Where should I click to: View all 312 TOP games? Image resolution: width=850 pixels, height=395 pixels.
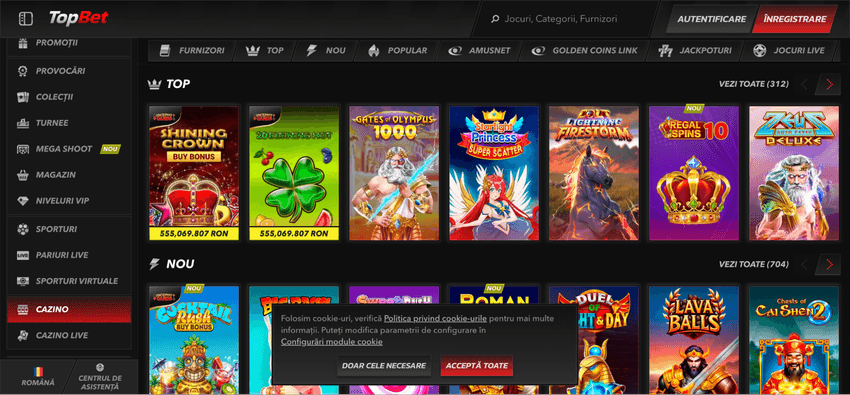[754, 84]
